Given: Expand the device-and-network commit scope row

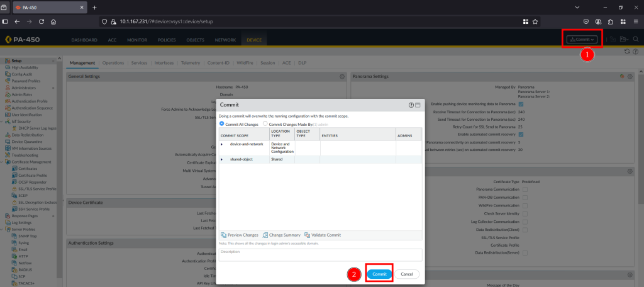Looking at the screenshot, I should pos(222,144).
